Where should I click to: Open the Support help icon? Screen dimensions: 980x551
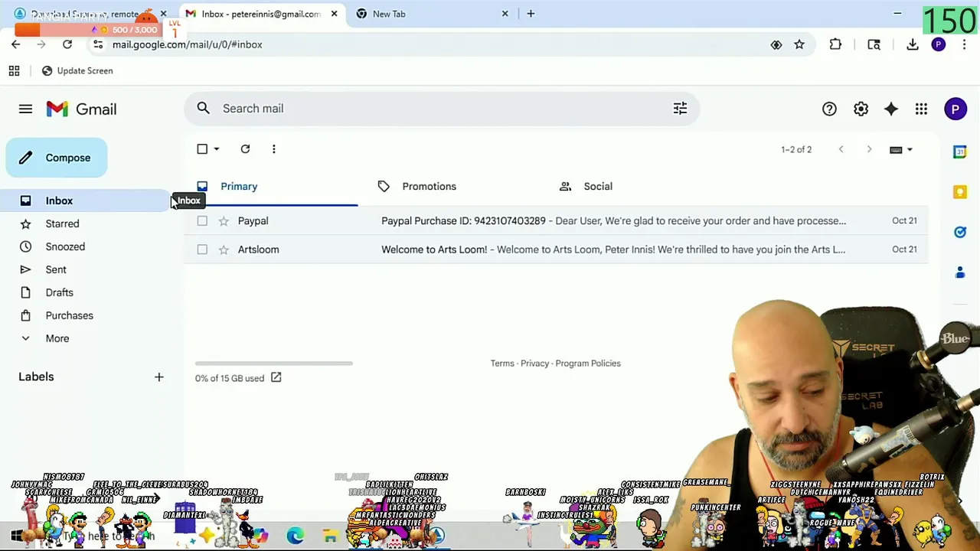pyautogui.click(x=829, y=109)
